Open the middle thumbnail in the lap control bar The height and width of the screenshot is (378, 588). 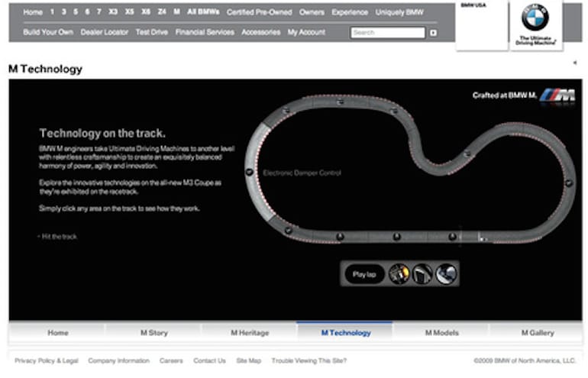[x=422, y=273]
